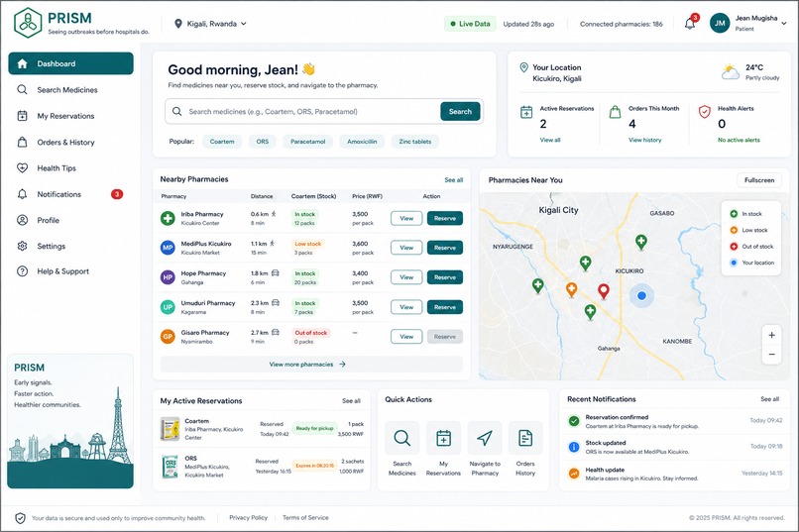Image resolution: width=799 pixels, height=532 pixels.
Task: Click the location pin beside Kigali, Rwanda
Action: click(x=177, y=24)
